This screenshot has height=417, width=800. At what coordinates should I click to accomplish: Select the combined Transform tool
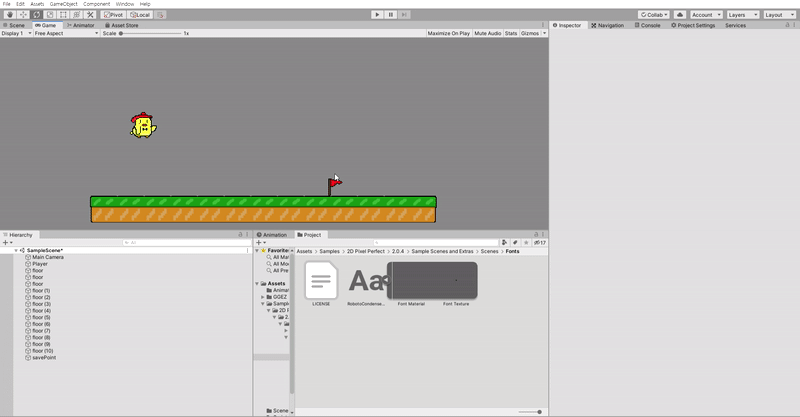[x=77, y=15]
